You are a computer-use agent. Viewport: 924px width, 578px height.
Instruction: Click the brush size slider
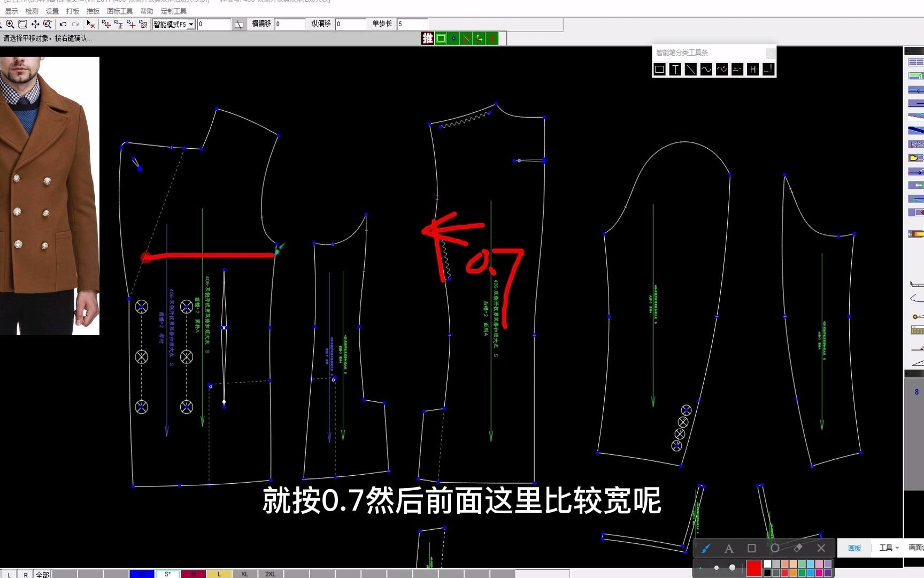click(717, 568)
